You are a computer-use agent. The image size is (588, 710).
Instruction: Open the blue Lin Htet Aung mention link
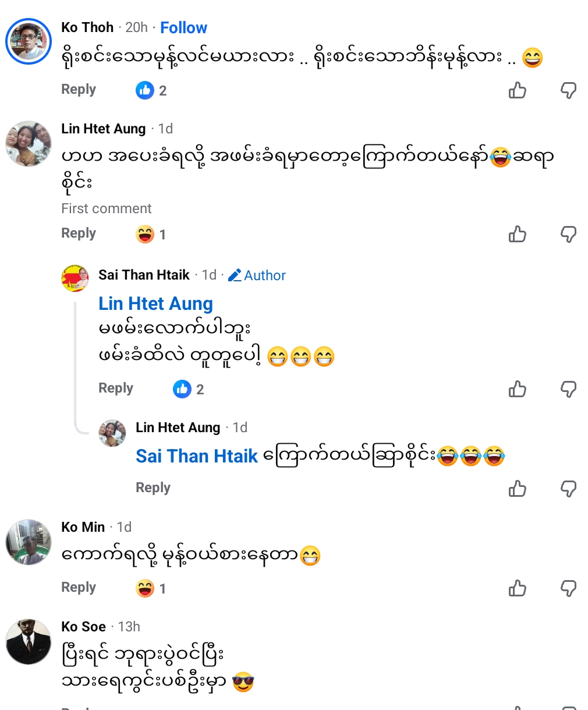click(155, 303)
